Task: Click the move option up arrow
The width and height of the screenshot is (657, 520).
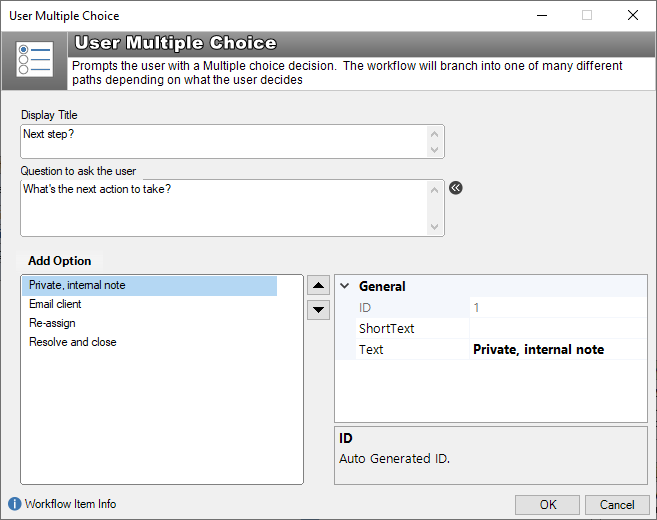Action: coord(318,286)
